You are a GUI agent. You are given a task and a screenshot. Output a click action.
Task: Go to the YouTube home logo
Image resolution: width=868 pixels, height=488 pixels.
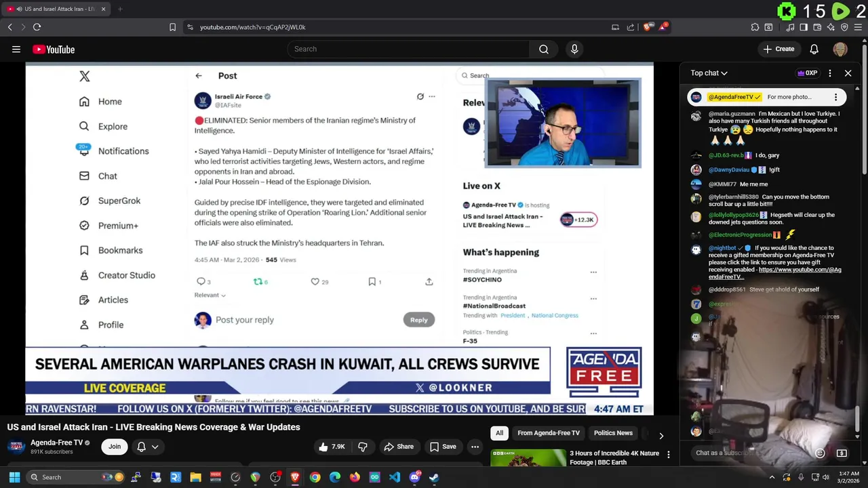54,49
